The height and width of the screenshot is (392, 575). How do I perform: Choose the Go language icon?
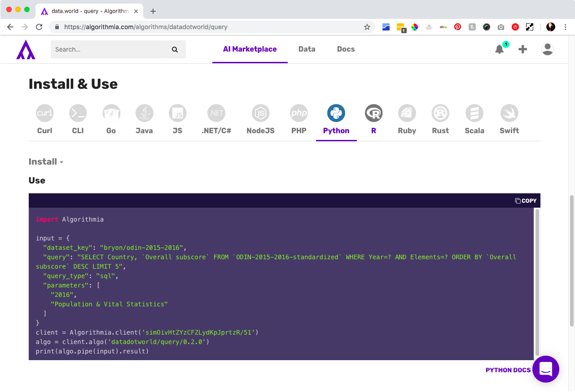tap(111, 113)
